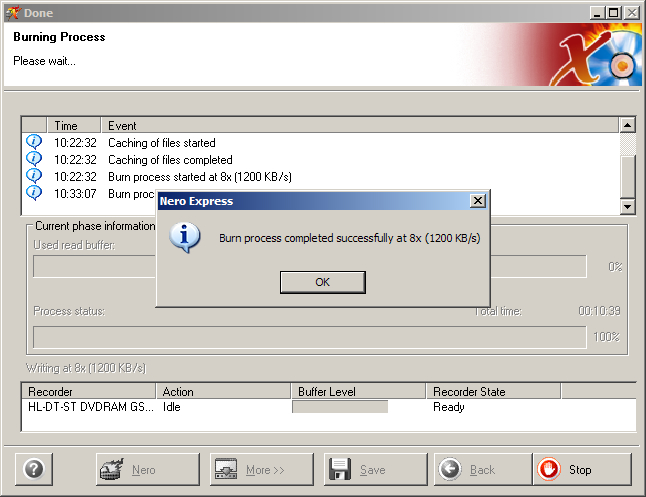Image resolution: width=646 pixels, height=497 pixels.
Task: Open help with the question mark button
Action: 34,469
